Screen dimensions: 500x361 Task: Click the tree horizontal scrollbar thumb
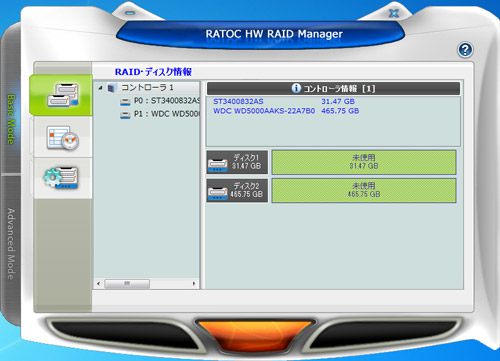(127, 284)
